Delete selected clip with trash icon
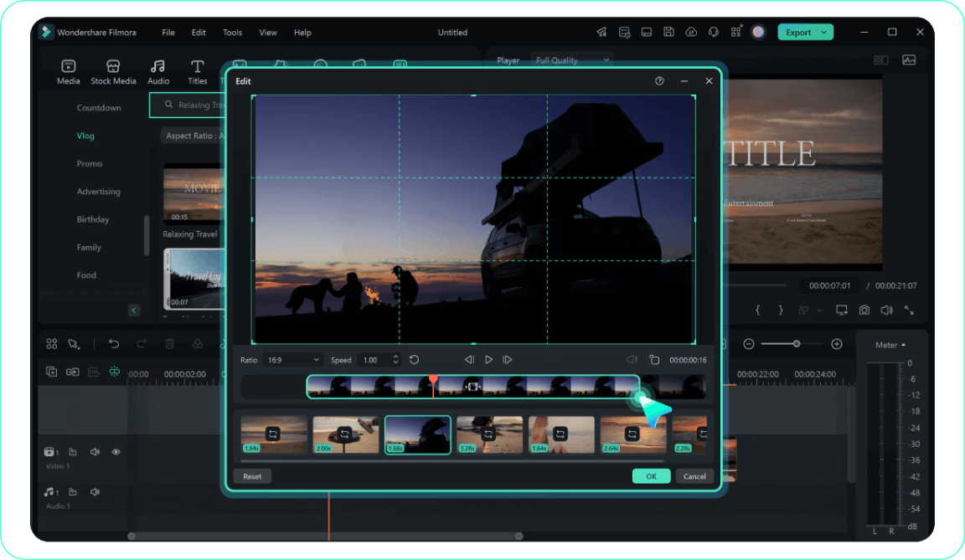This screenshot has height=560, width=965. [170, 344]
